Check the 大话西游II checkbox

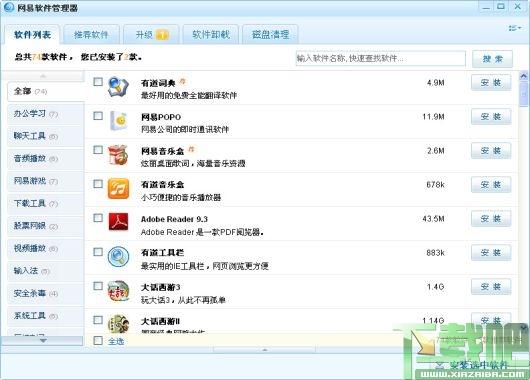98,320
